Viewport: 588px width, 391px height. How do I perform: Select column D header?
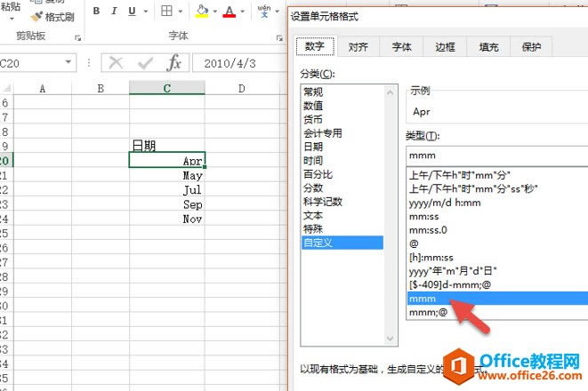[x=242, y=88]
